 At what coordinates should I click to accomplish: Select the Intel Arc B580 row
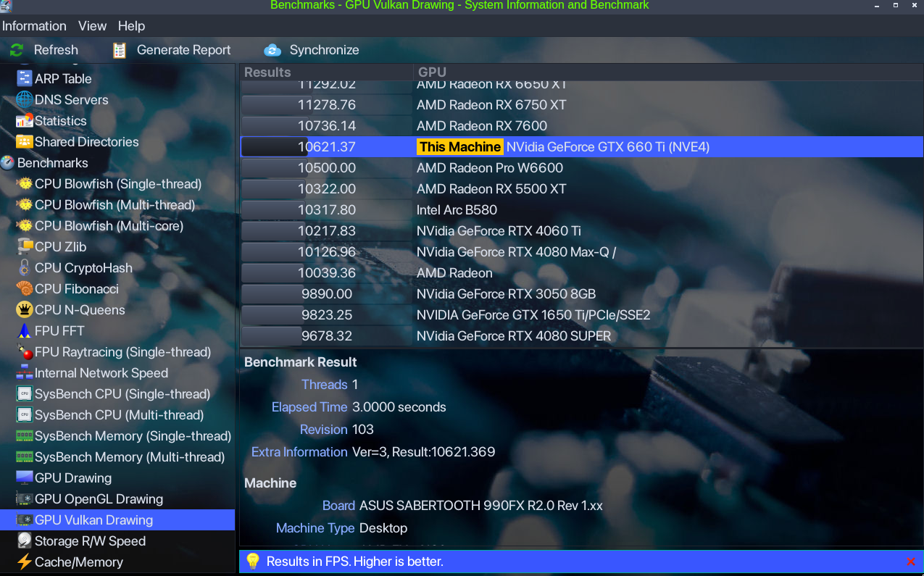(581, 209)
